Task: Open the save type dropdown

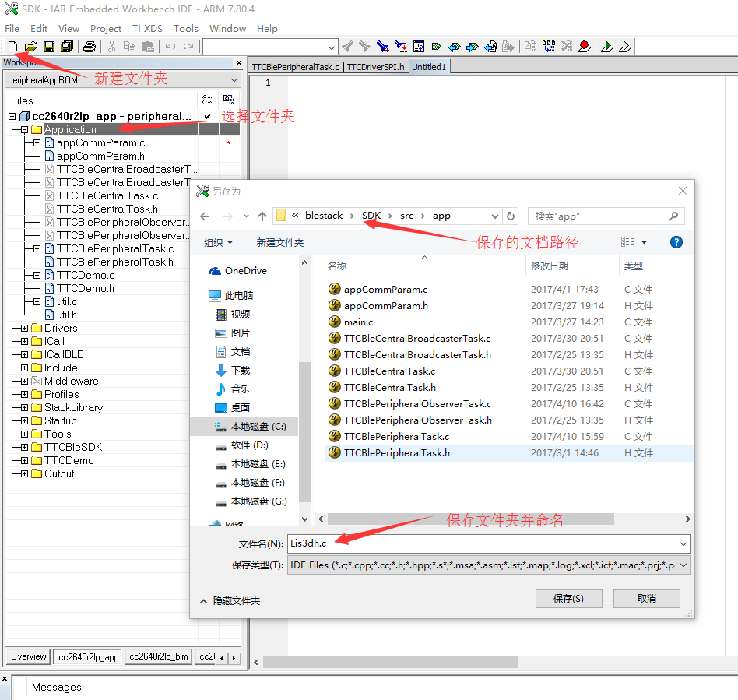Action: 684,565
